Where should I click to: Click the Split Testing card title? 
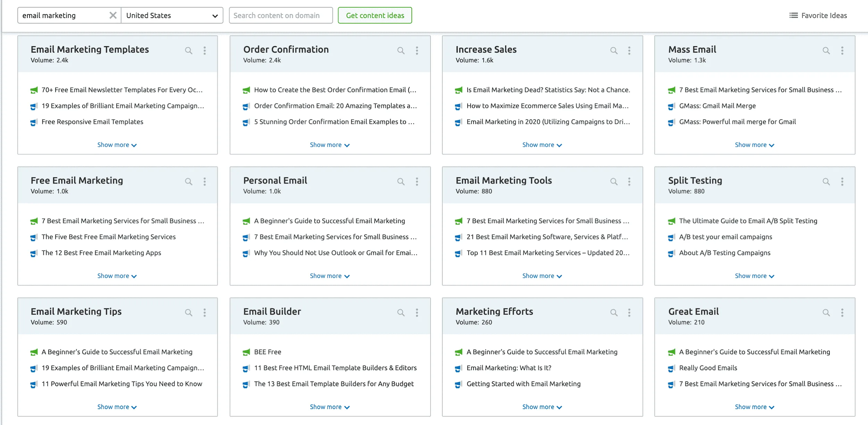coord(695,180)
